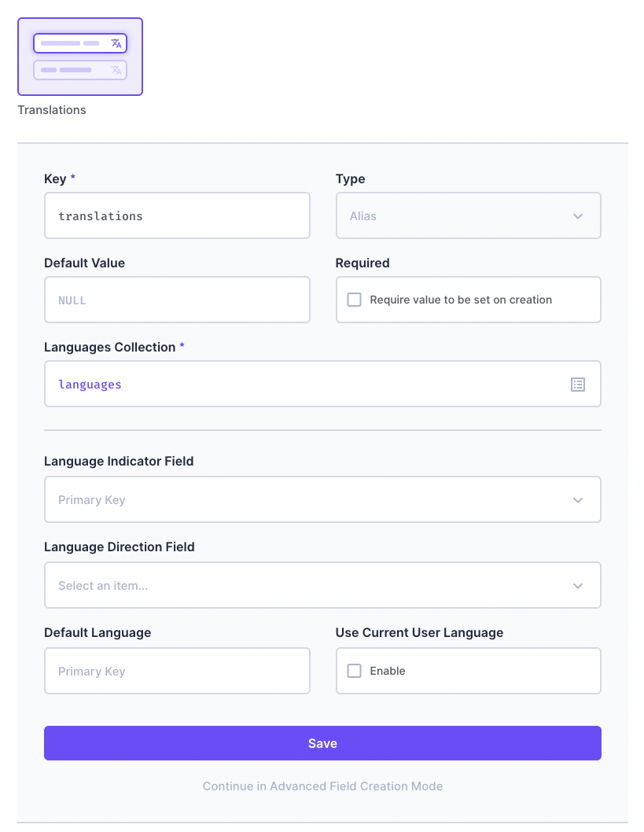The height and width of the screenshot is (832, 644).
Task: Continue in Advanced Field Creation Mode
Action: coord(322,786)
